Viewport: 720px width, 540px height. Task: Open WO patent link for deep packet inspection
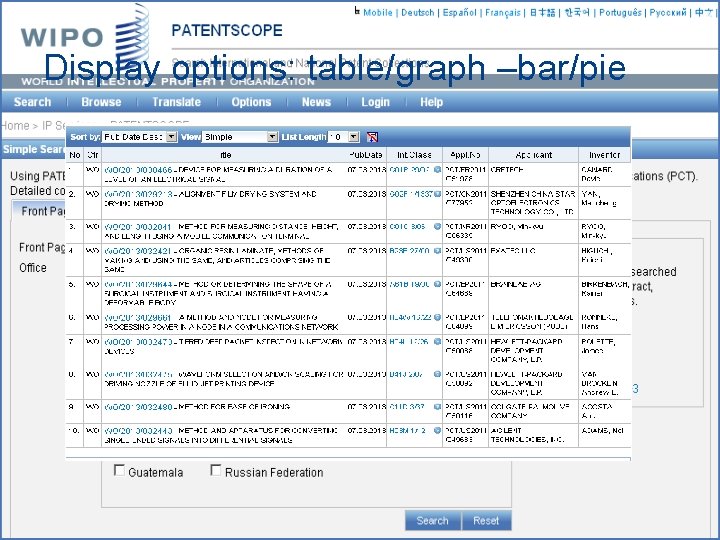pyautogui.click(x=138, y=342)
